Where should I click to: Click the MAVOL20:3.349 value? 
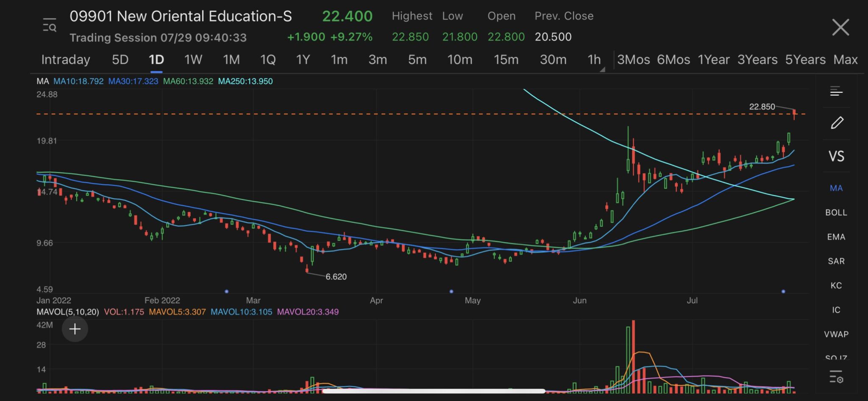pos(308,312)
